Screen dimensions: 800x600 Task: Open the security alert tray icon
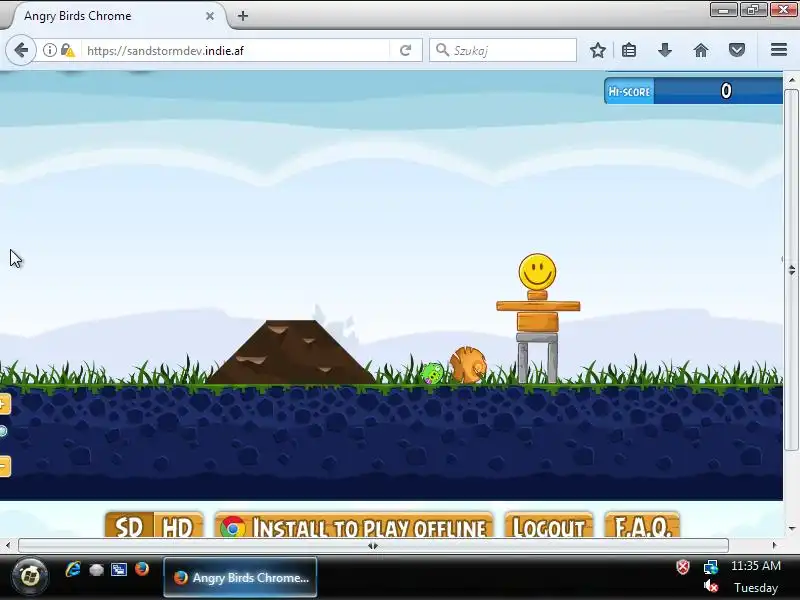tap(683, 567)
